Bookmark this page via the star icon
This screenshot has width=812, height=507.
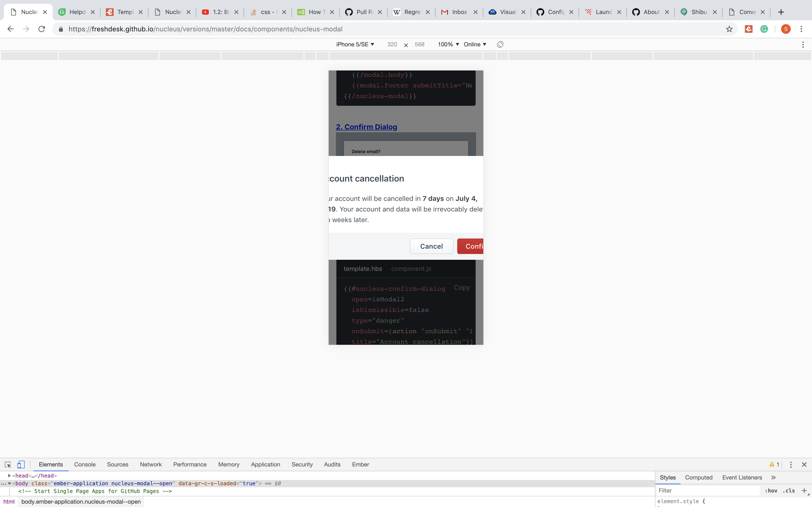pyautogui.click(x=729, y=29)
